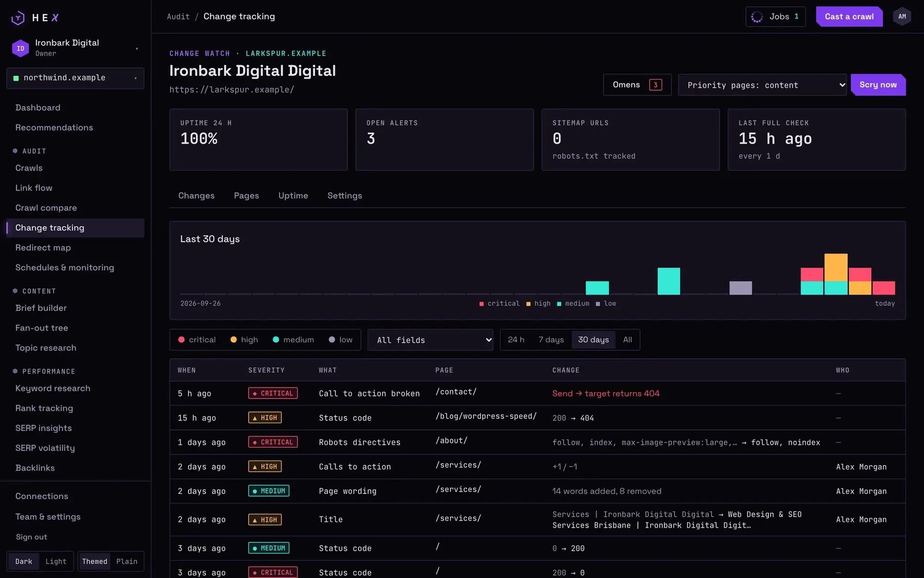Select the 7 days time range
The height and width of the screenshot is (578, 924).
coord(551,340)
